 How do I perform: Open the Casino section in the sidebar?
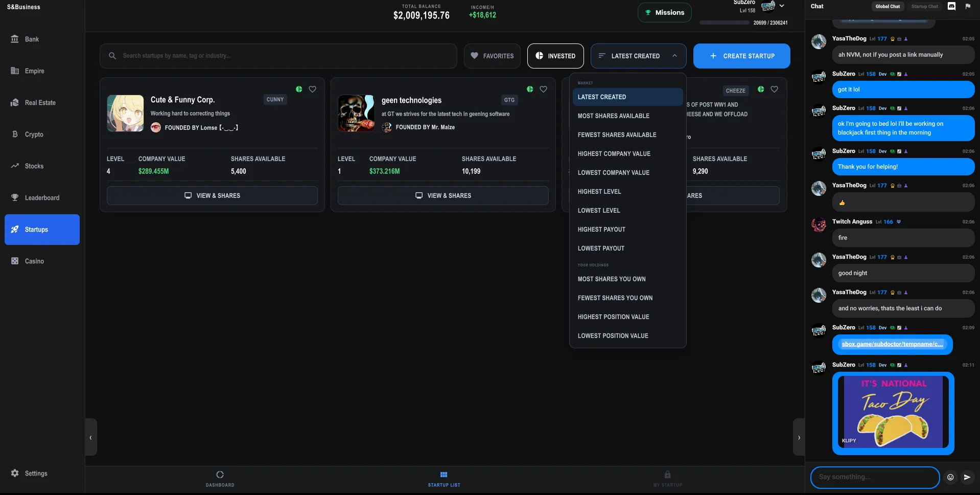(x=42, y=261)
